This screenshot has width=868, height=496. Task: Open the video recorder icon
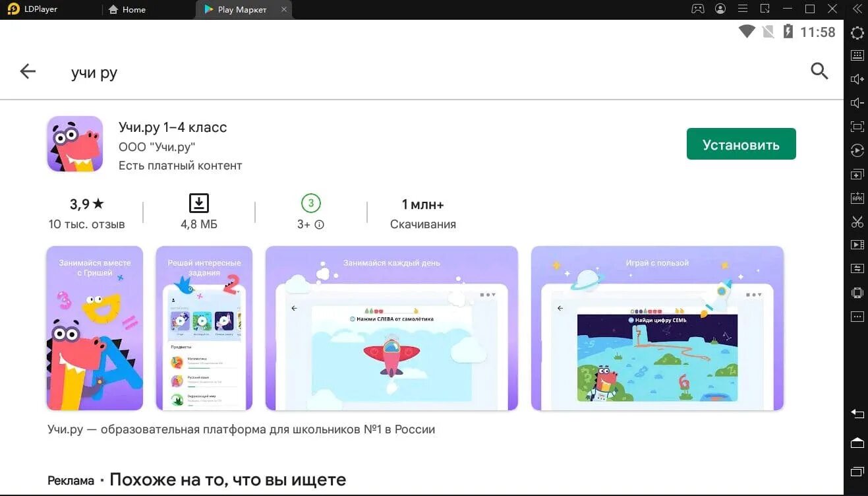pyautogui.click(x=857, y=245)
